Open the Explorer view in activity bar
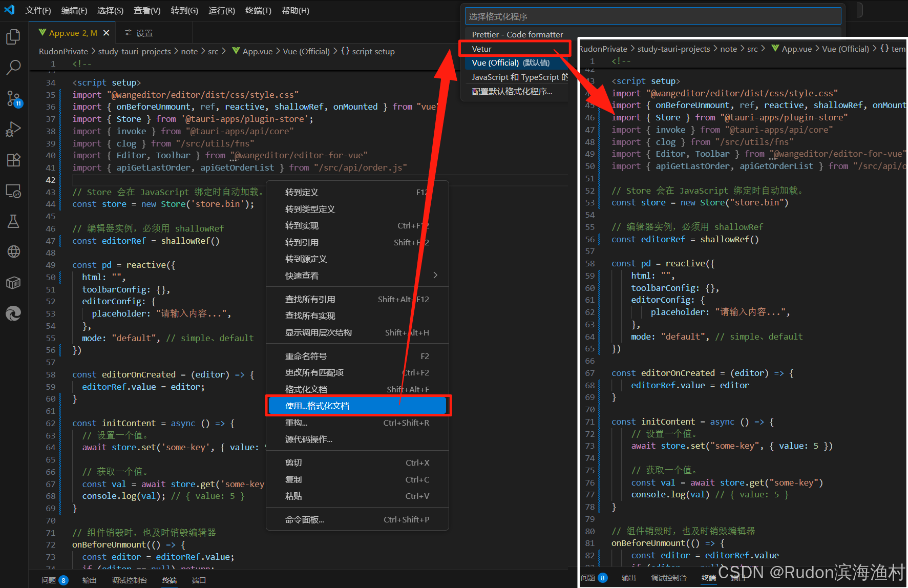This screenshot has width=908, height=588. click(13, 37)
